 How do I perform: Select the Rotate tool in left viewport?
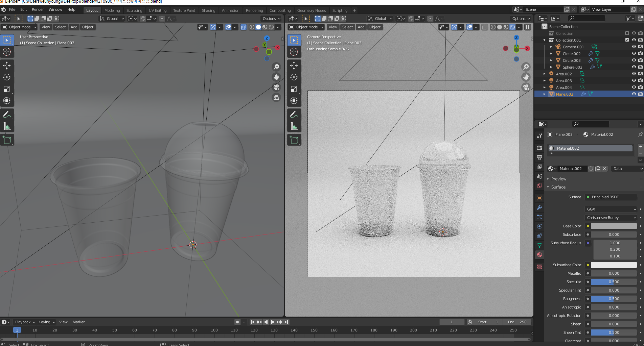7,77
